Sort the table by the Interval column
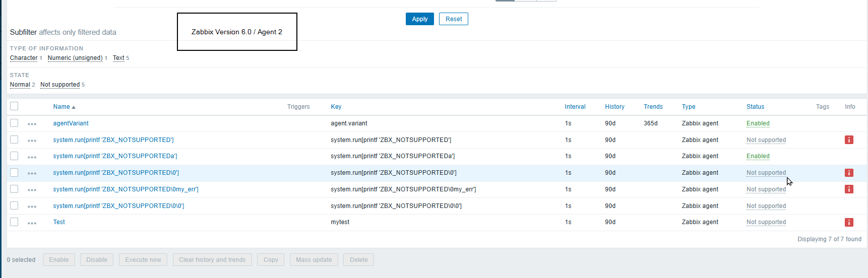868x278 pixels. coord(575,107)
